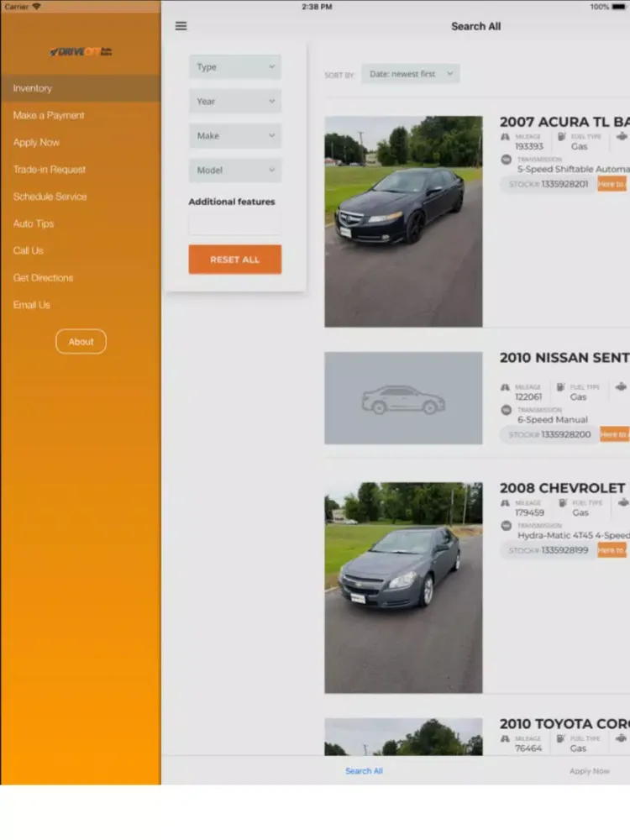Click transmission icon for 2008 Chevrolet listing
630x840 pixels.
point(506,526)
